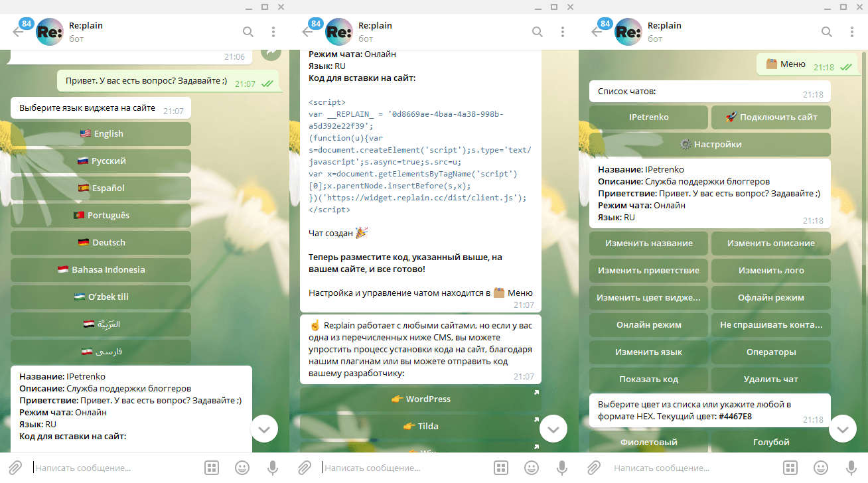Image resolution: width=868 pixels, height=483 pixels.
Task: Choose Deutsch as the widget language
Action: click(101, 242)
